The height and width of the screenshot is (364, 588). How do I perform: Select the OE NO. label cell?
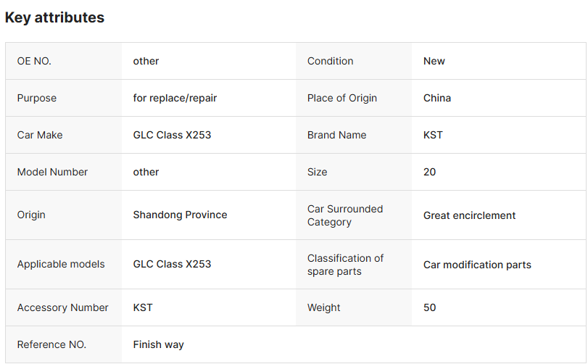click(x=34, y=61)
